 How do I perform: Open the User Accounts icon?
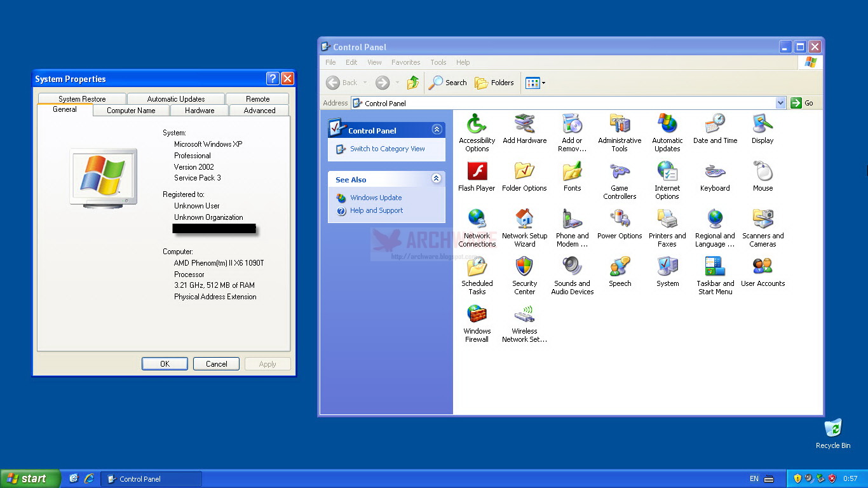[x=763, y=271]
